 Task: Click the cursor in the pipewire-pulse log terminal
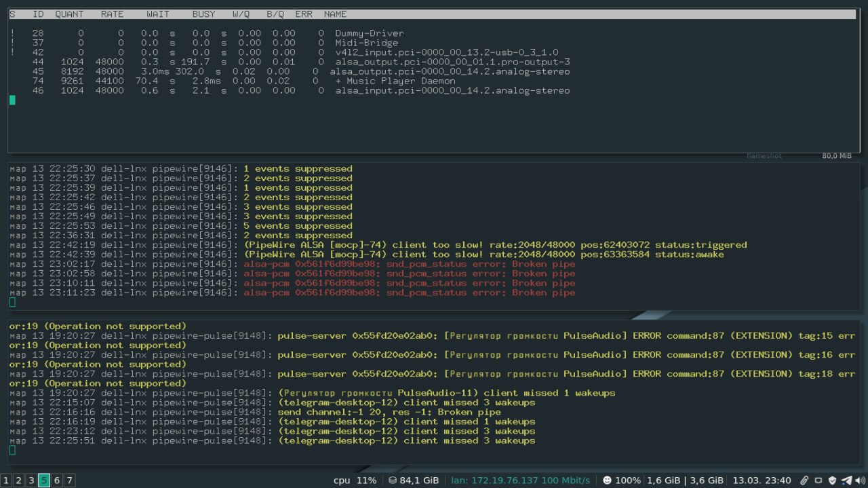tap(12, 450)
